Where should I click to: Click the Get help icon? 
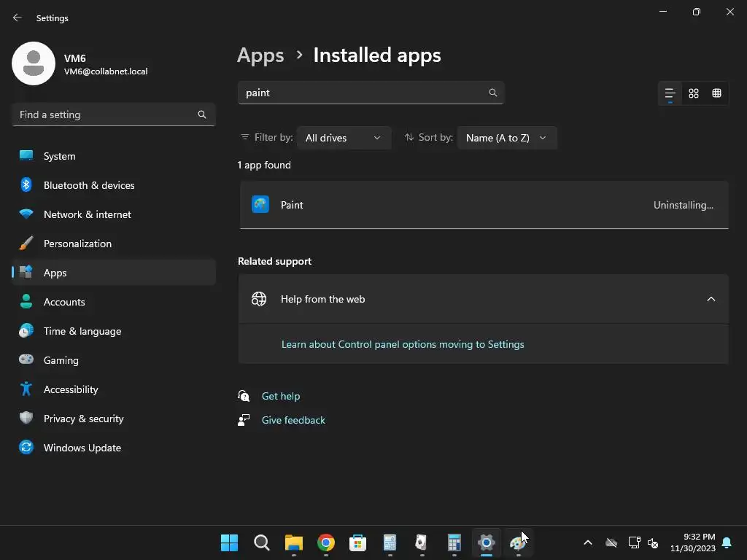(244, 396)
